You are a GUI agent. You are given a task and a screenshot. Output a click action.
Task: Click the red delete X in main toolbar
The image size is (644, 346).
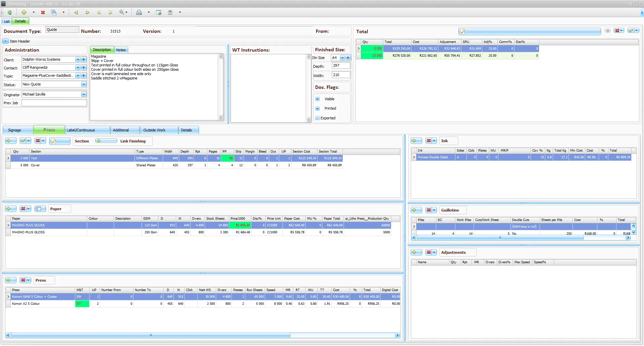coord(43,12)
